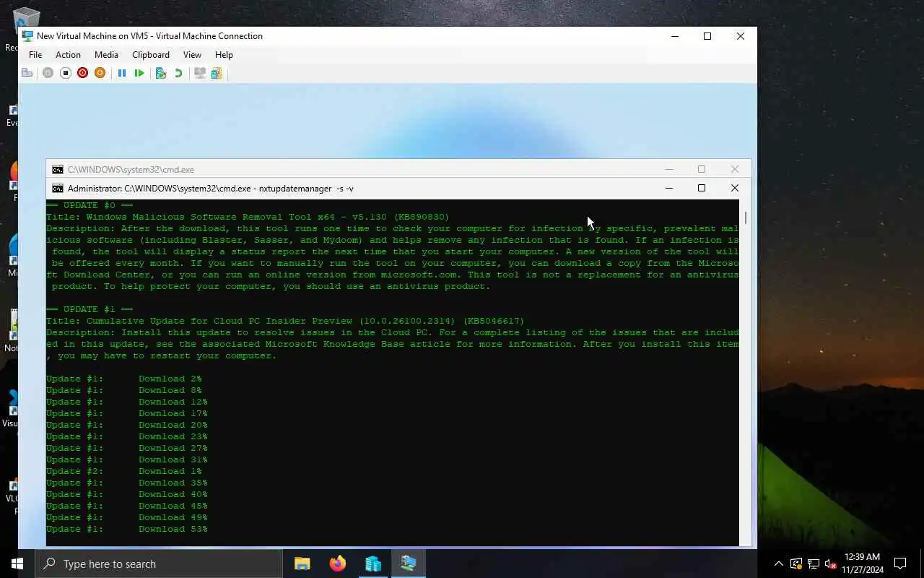
Task: Click the background C:\WINDOWS\system32\cmd.exe window icon
Action: 58,170
